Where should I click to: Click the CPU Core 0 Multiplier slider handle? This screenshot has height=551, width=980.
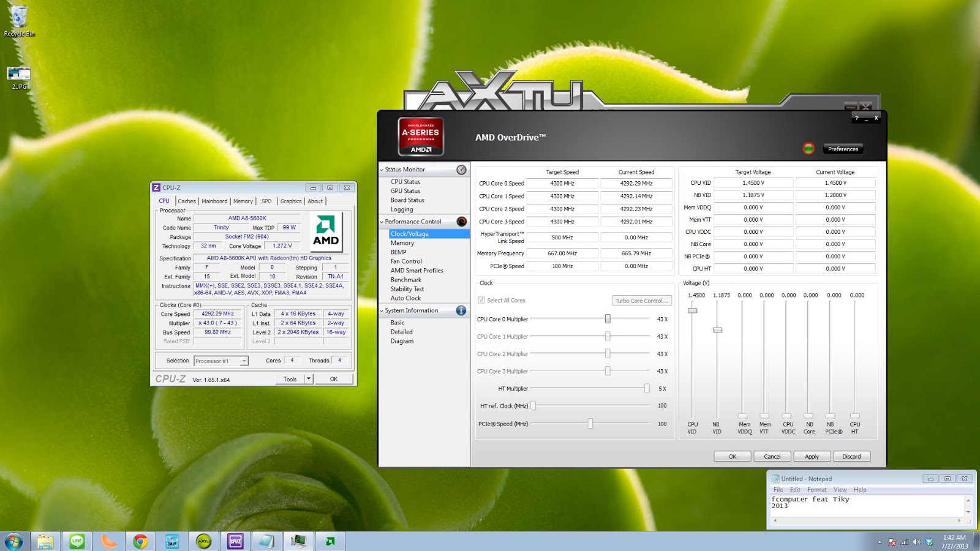coord(608,319)
